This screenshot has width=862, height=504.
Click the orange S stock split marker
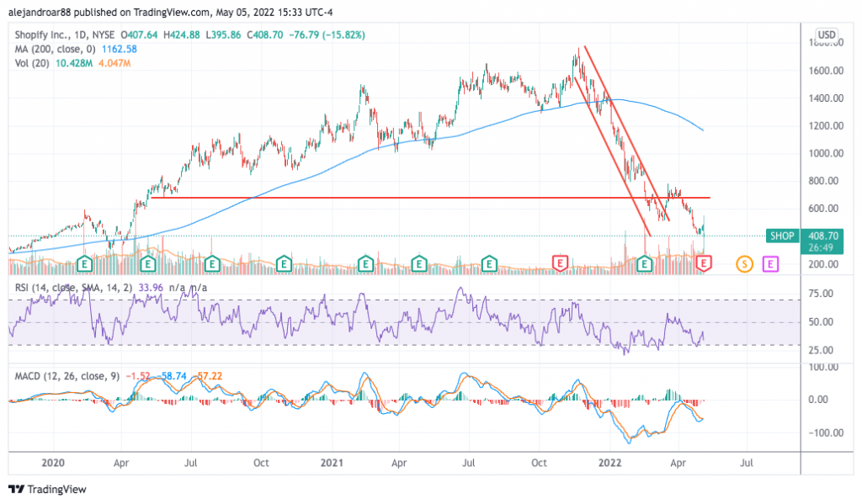[x=744, y=264]
